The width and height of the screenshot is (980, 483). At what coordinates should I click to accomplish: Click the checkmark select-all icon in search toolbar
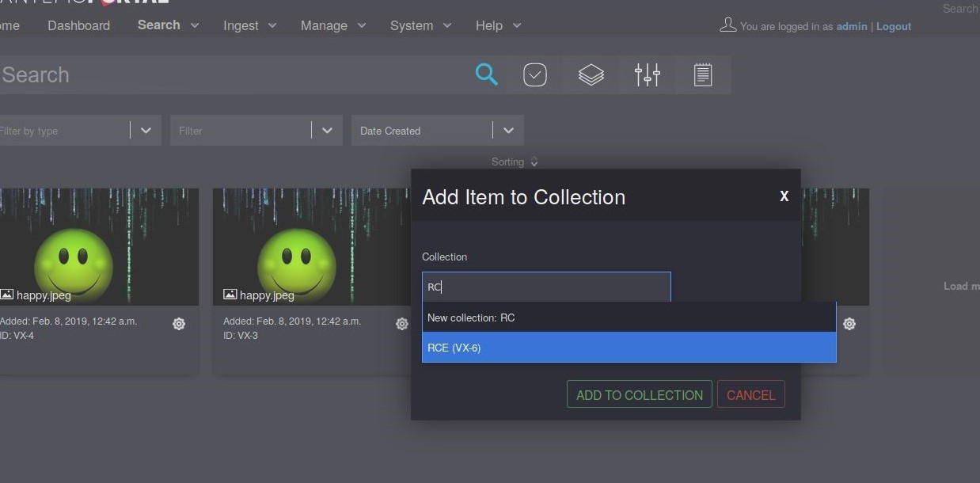coord(535,75)
